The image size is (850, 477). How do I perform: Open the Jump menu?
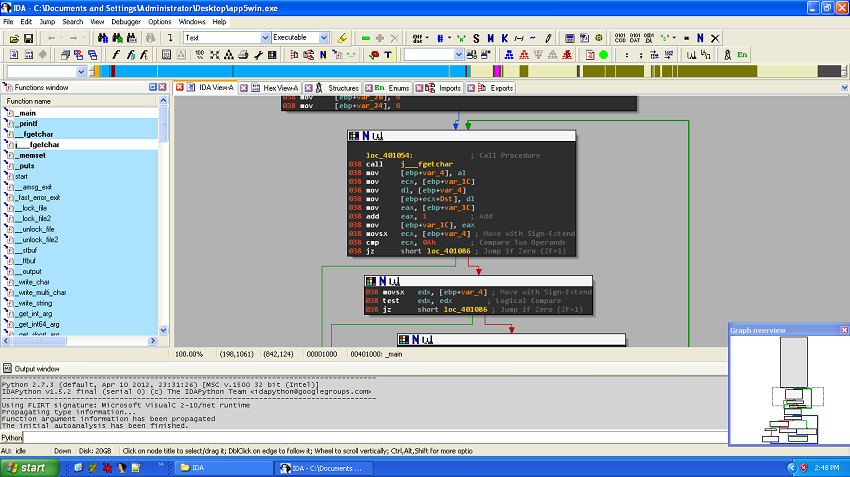tap(47, 22)
